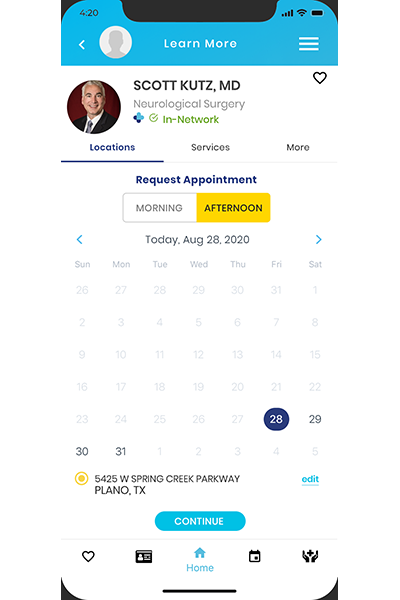This screenshot has width=400, height=600.
Task: Open the ID card icon in the bottom bar
Action: click(144, 556)
